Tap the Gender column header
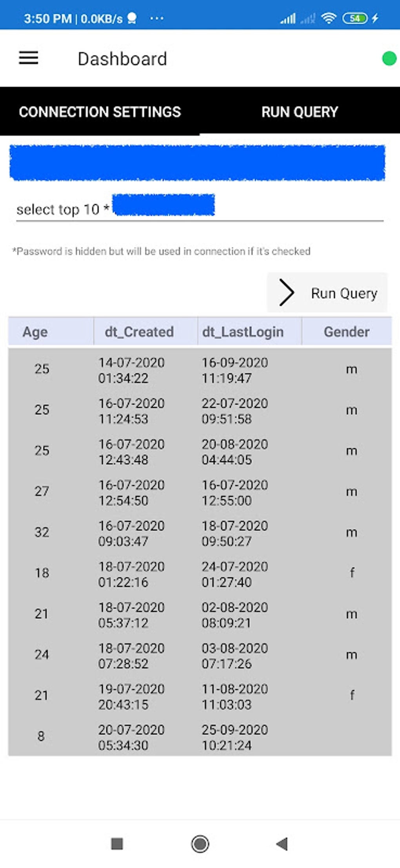The image size is (400, 868). [x=347, y=332]
